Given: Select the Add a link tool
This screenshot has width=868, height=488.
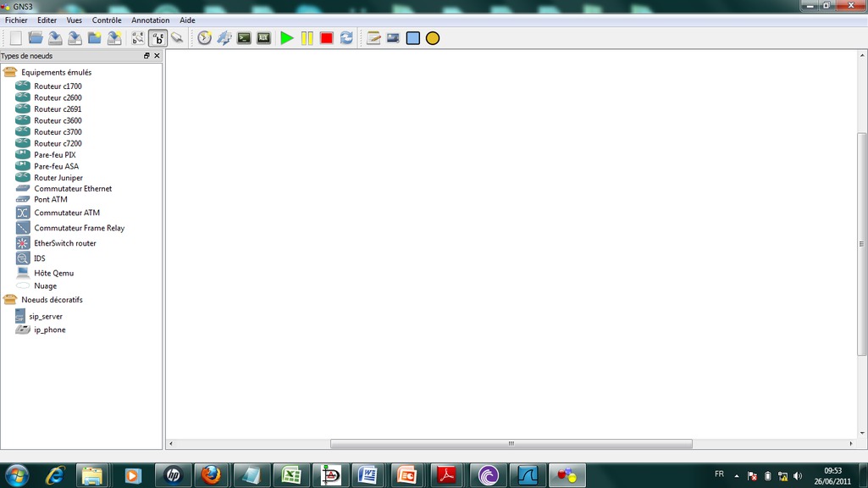Looking at the screenshot, I should coord(177,38).
